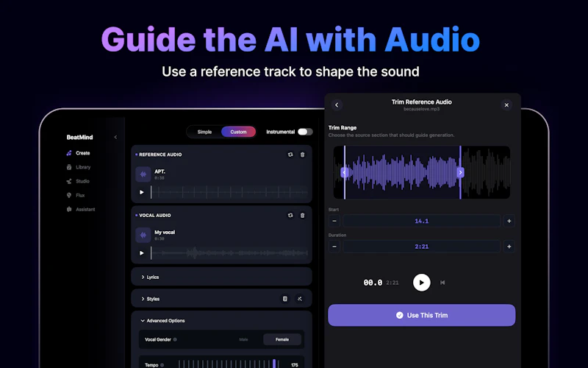Seek within My vocal waveform track

(229, 253)
